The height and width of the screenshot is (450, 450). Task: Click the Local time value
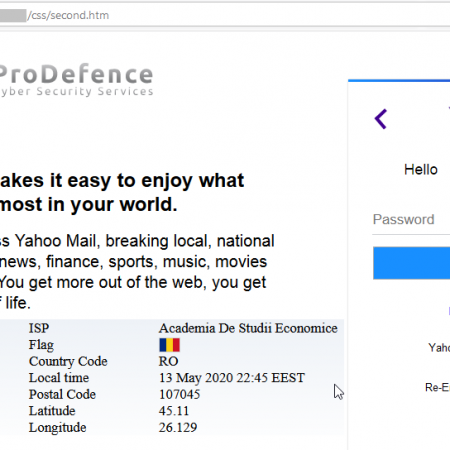pyautogui.click(x=232, y=378)
